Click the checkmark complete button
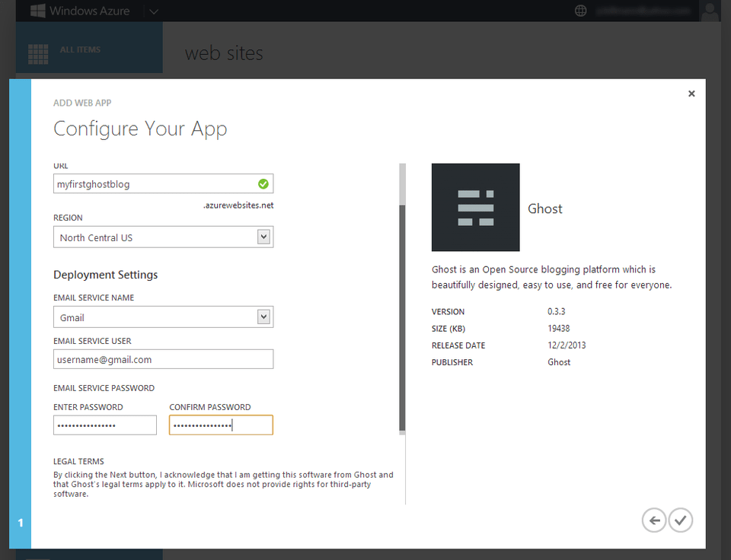This screenshot has width=731, height=560. coord(681,520)
